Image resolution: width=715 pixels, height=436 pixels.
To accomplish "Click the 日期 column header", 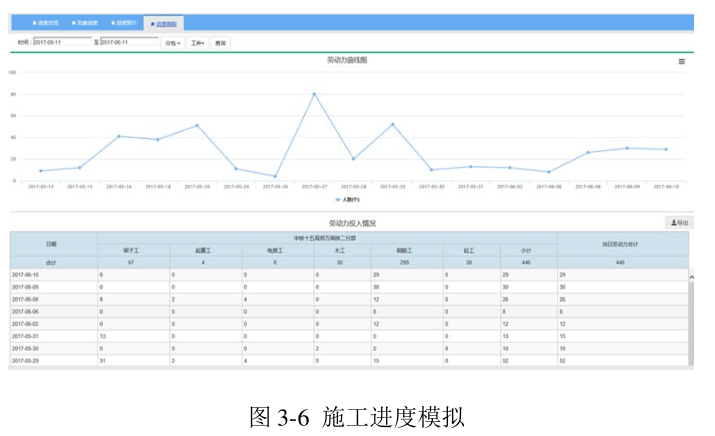I will pyautogui.click(x=52, y=244).
